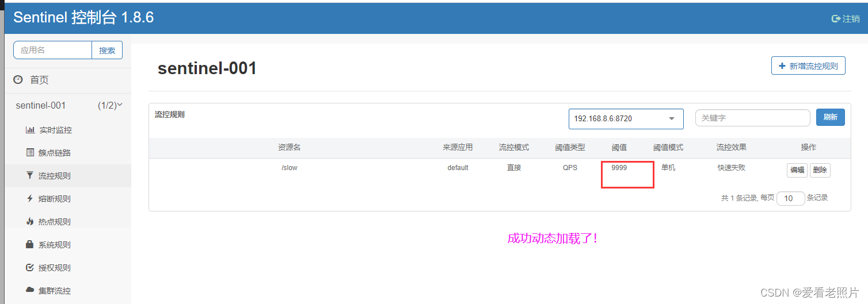This screenshot has height=304, width=868.
Task: Open 实时监控 menu item
Action: (55, 130)
